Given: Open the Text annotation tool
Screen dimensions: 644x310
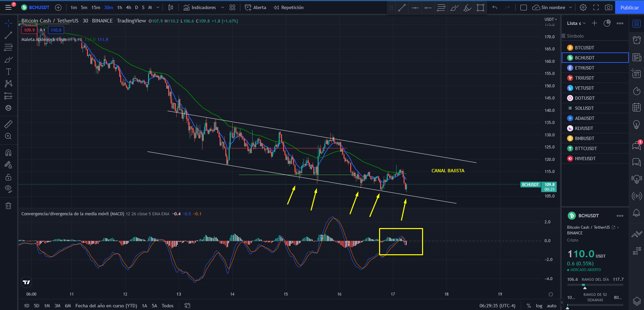Looking at the screenshot, I should 8,72.
